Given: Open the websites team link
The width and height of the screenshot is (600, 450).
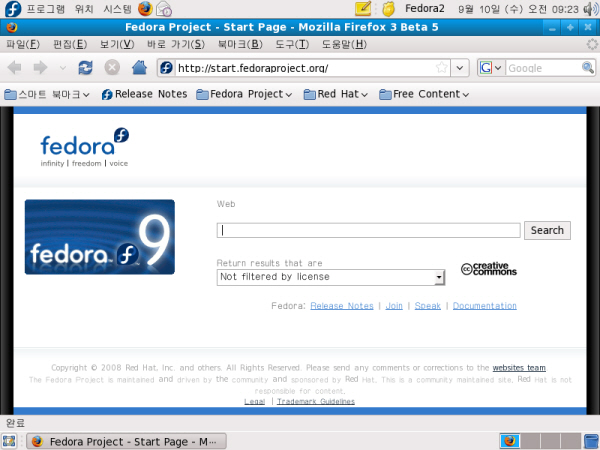Looking at the screenshot, I should point(519,368).
